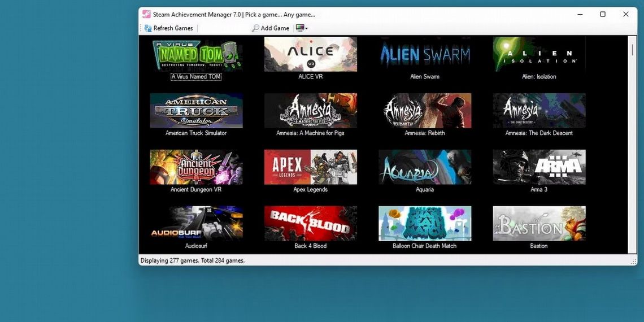Select the Amnesia: Rebirth banner
The image size is (644, 322).
pos(425,111)
